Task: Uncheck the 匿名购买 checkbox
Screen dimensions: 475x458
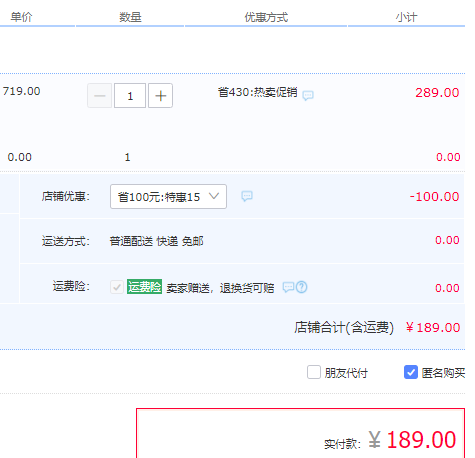Action: pyautogui.click(x=411, y=372)
